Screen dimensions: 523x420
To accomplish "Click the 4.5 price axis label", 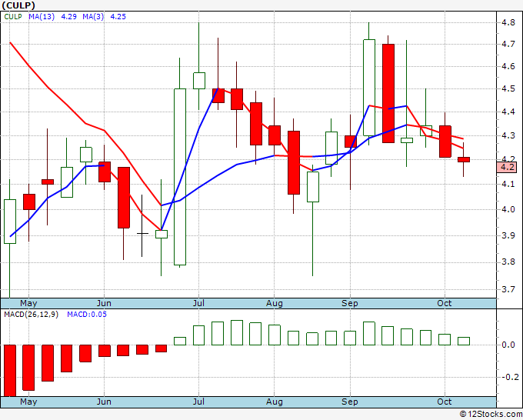I will (508, 88).
